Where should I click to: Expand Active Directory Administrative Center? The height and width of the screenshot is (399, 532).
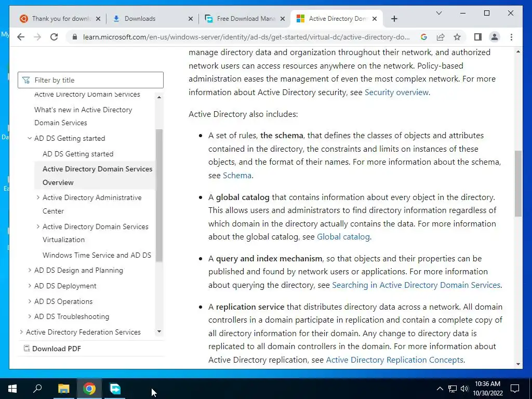tap(37, 197)
